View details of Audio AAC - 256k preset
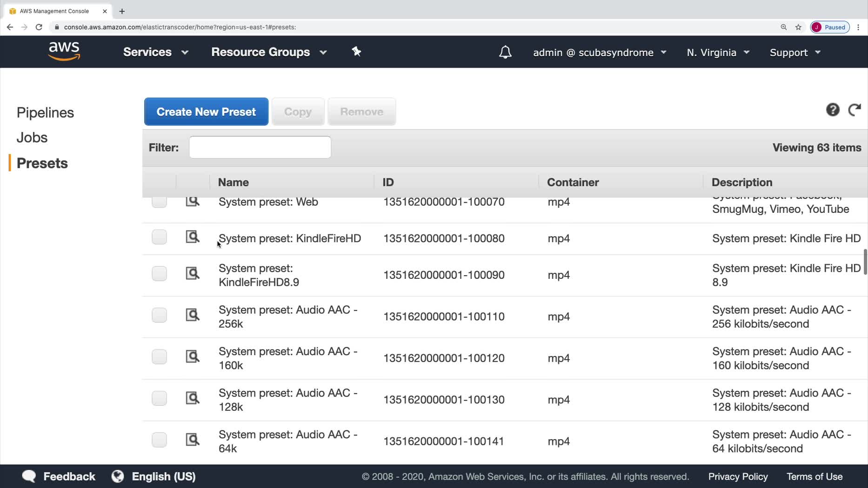The width and height of the screenshot is (868, 488). (193, 315)
